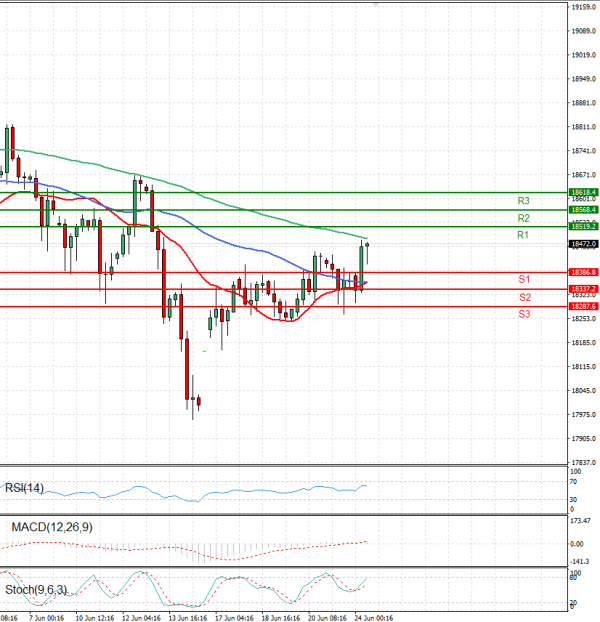Click the 18 Jun 16:16 time label
Viewport: 600px width, 622px height.
281,618
